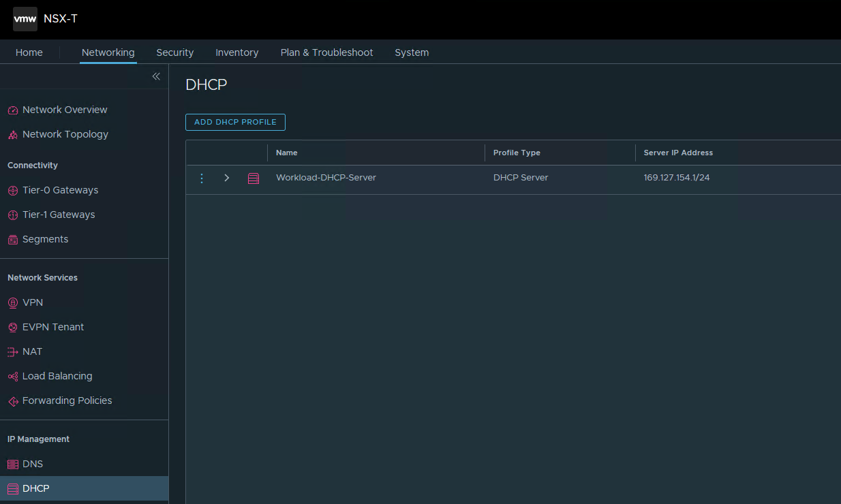Select the Tier-1 Gateways entry
The width and height of the screenshot is (841, 504).
pos(60,215)
